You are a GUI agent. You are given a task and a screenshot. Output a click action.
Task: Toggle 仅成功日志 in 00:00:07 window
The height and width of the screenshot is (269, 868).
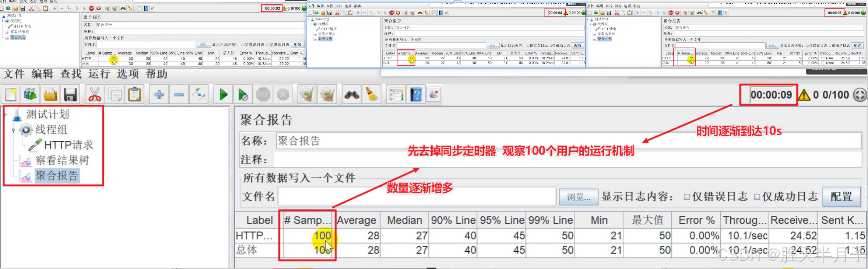pyautogui.click(x=830, y=46)
